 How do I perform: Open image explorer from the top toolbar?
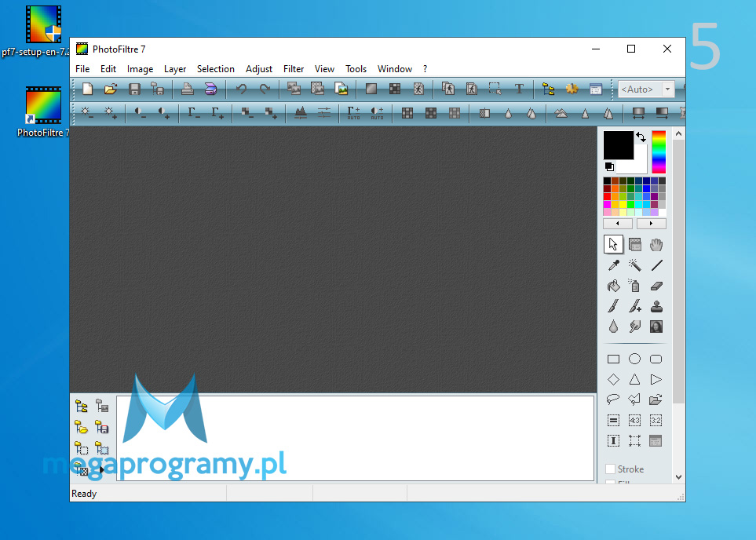coord(548,89)
